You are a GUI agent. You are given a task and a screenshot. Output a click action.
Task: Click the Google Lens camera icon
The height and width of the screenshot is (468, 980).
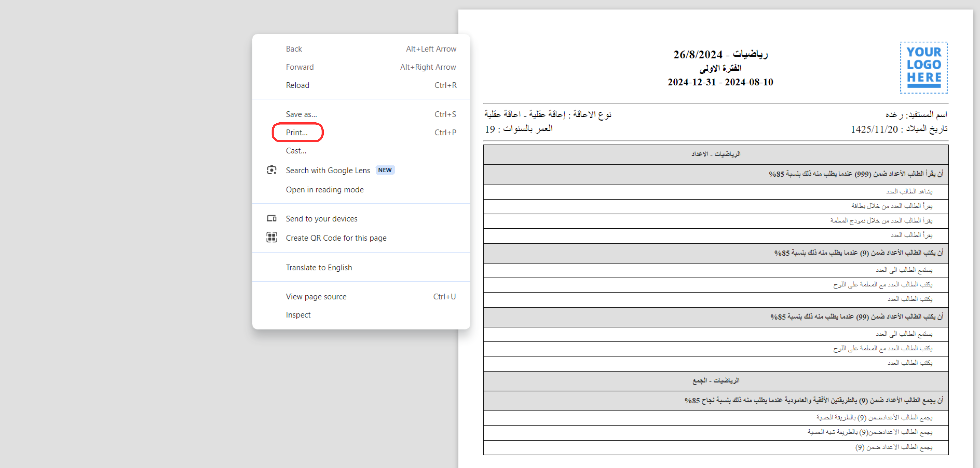(x=272, y=170)
